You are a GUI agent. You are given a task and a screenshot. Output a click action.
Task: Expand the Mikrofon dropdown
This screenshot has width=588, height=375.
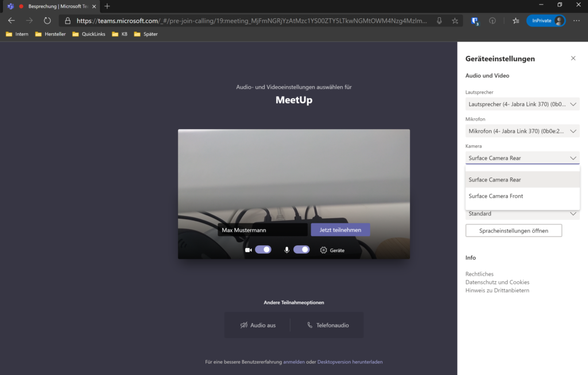(x=523, y=132)
